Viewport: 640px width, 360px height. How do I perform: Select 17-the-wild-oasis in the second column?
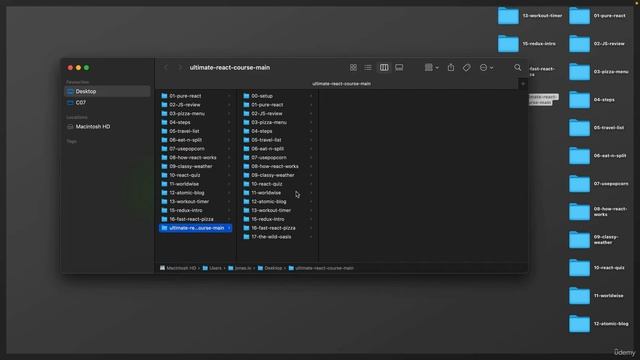[x=278, y=237]
